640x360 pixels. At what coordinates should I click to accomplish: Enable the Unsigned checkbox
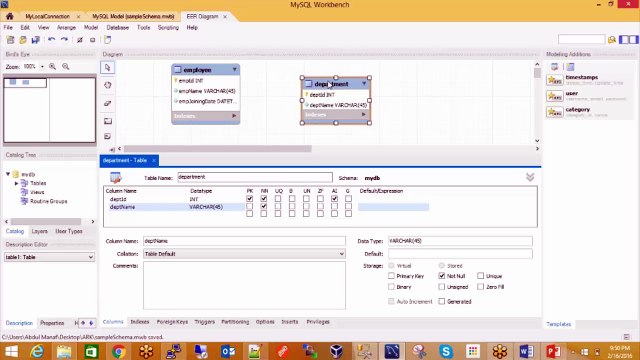coord(442,287)
